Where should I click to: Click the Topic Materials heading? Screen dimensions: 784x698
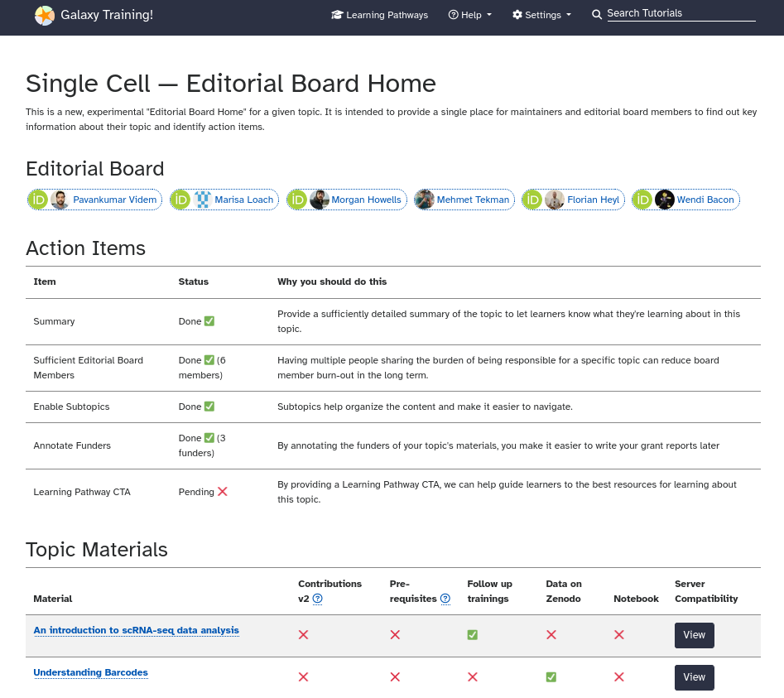[97, 550]
